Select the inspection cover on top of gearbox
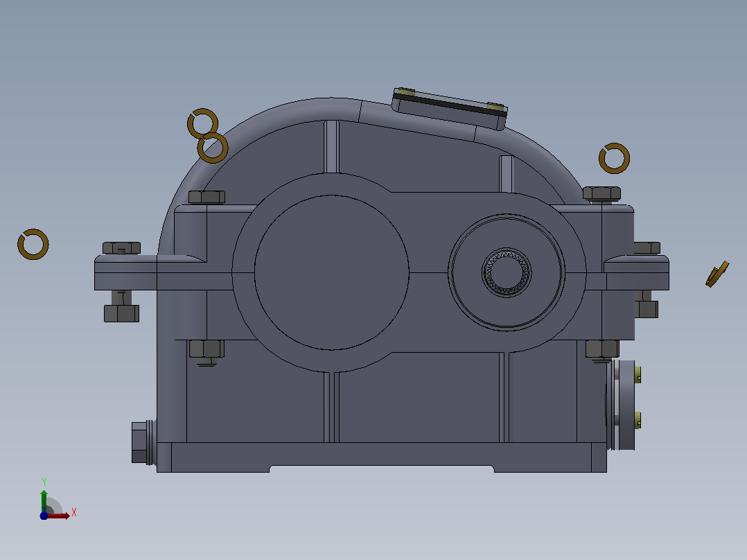 pyautogui.click(x=449, y=109)
